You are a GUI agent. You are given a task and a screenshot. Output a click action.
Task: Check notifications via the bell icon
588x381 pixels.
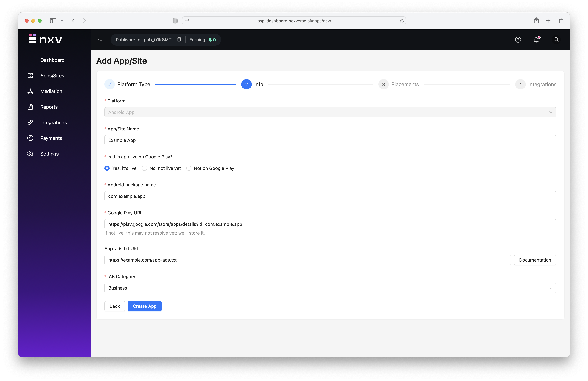click(x=536, y=40)
